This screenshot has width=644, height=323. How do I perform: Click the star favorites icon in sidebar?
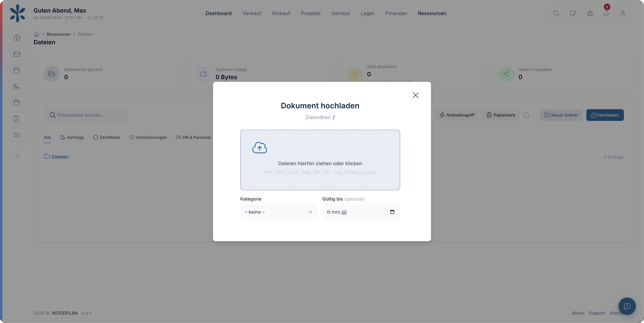click(x=18, y=157)
